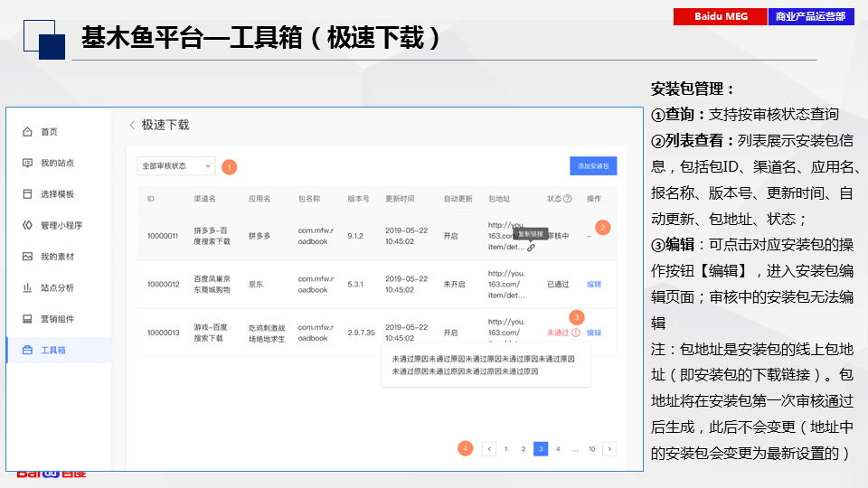Image resolution: width=868 pixels, height=488 pixels.
Task: Click the 拼多多-百度搜索下载 channel cell
Action: [212, 236]
